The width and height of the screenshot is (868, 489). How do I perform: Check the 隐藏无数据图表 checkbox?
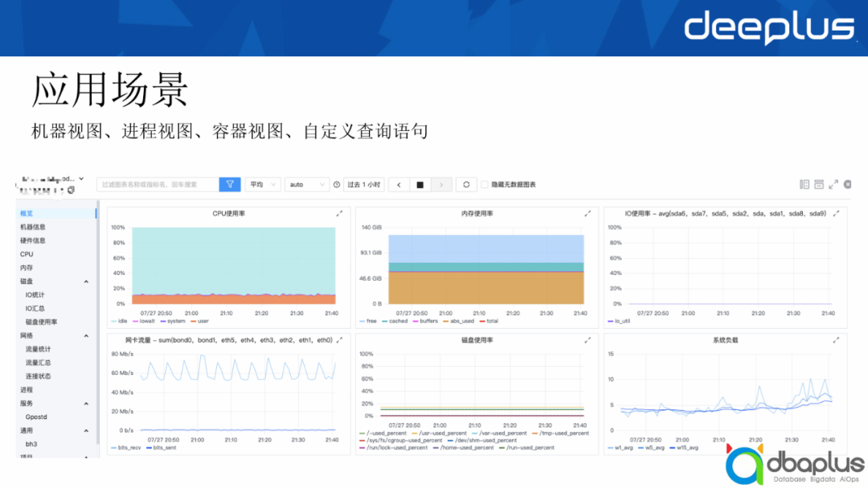pyautogui.click(x=485, y=184)
